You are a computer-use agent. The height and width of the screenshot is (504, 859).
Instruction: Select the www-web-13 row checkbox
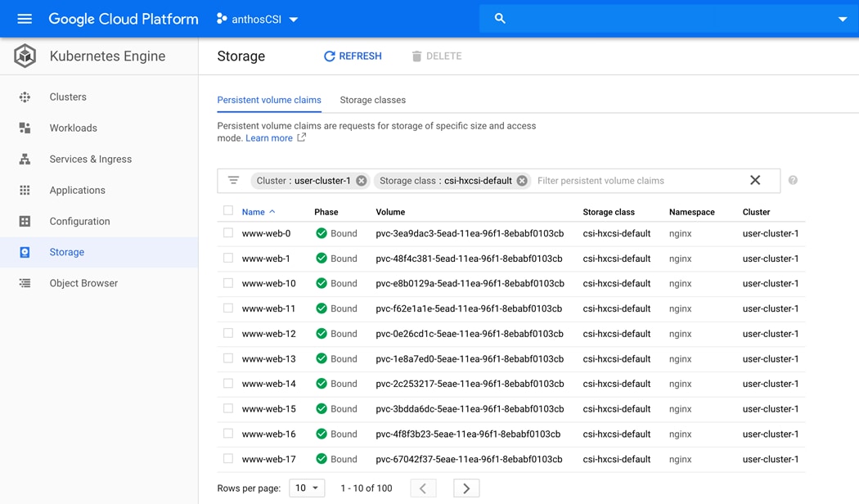pos(228,358)
